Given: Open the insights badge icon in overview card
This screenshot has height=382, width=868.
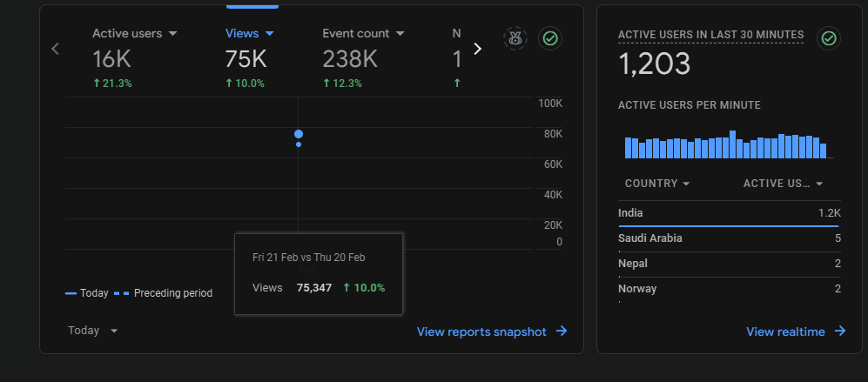Looking at the screenshot, I should click(515, 38).
